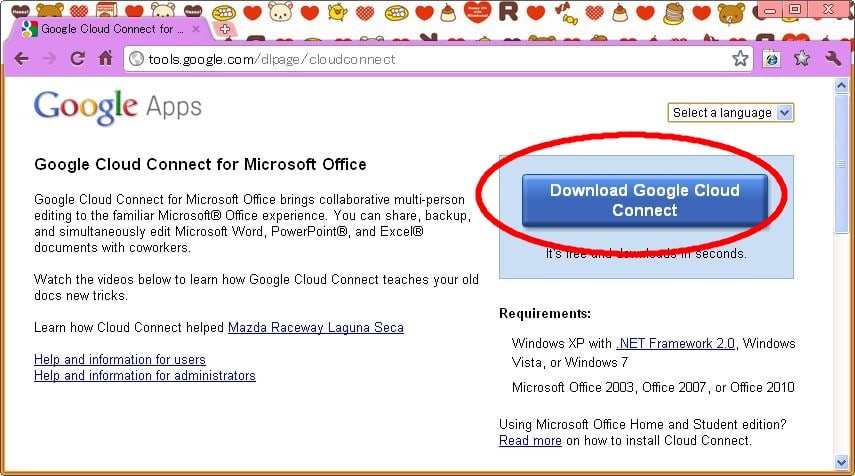Open the Chrome wrench settings menu

tap(833, 58)
